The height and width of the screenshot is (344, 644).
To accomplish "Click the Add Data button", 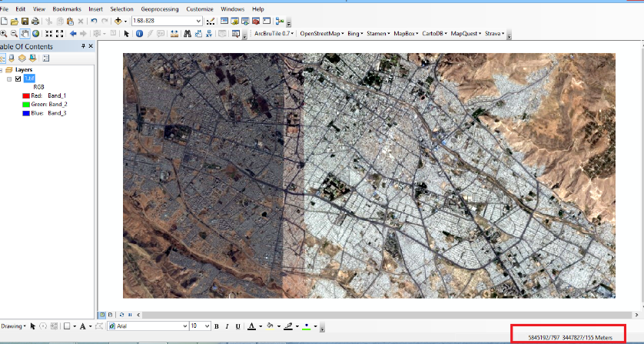I will tap(118, 21).
